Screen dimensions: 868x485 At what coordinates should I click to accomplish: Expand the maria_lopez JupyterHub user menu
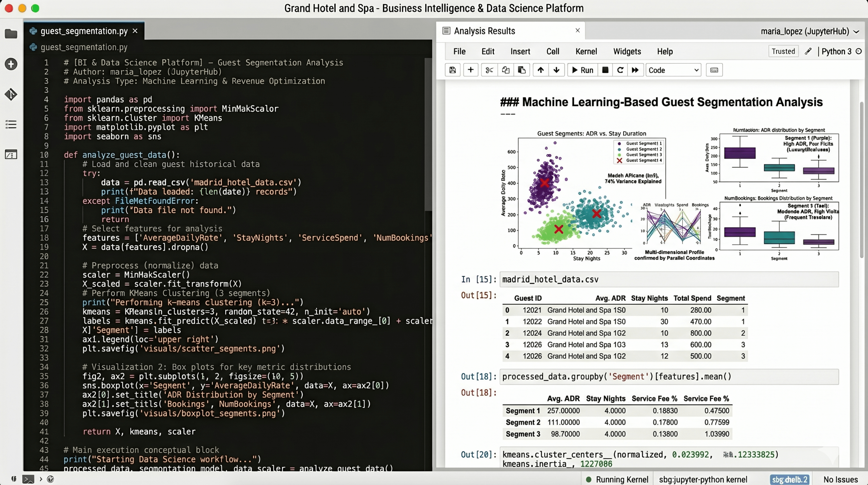(x=810, y=32)
